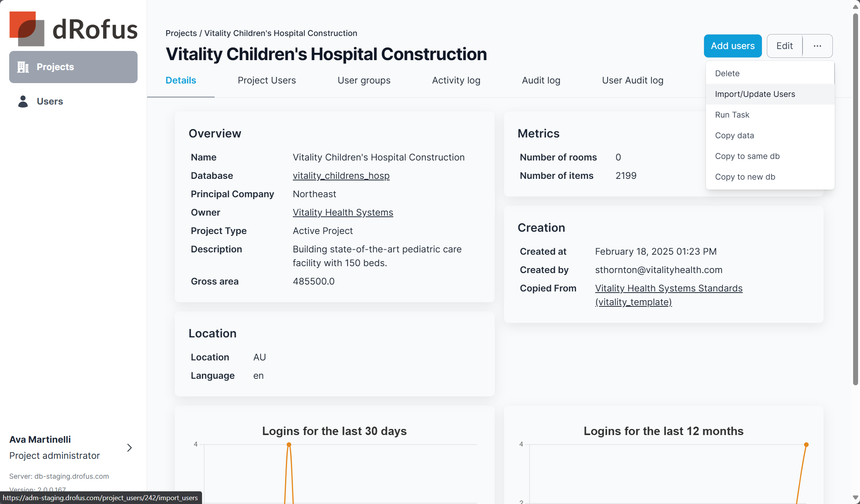The height and width of the screenshot is (504, 860).
Task: Choose Copy to new db option
Action: tap(745, 177)
